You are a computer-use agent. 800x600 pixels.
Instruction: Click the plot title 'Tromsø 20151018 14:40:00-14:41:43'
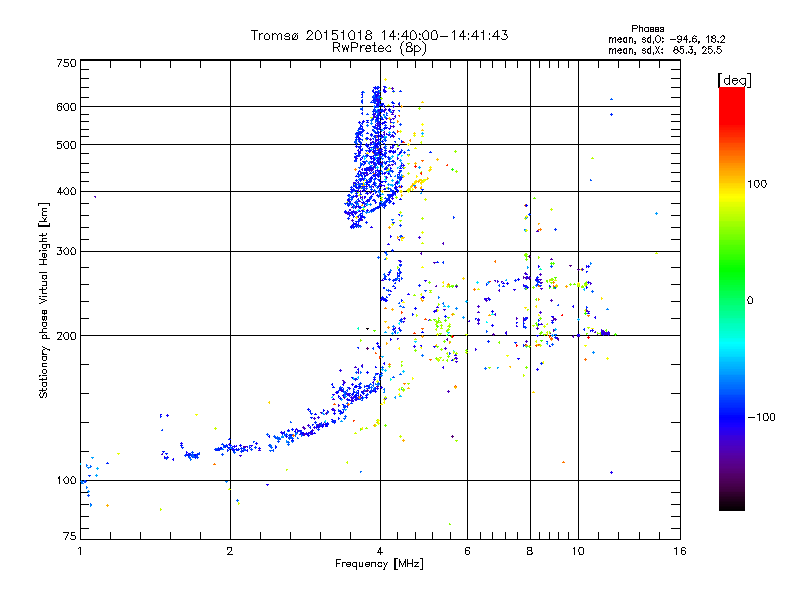(x=379, y=35)
